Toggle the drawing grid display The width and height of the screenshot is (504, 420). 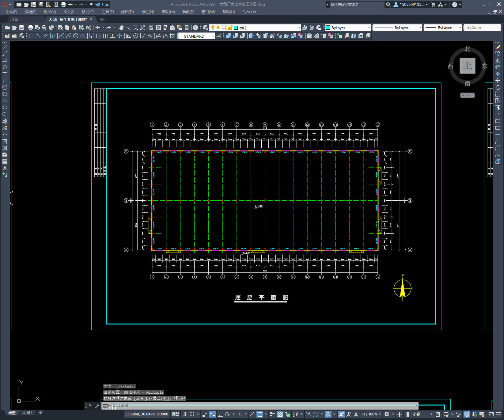click(x=184, y=414)
